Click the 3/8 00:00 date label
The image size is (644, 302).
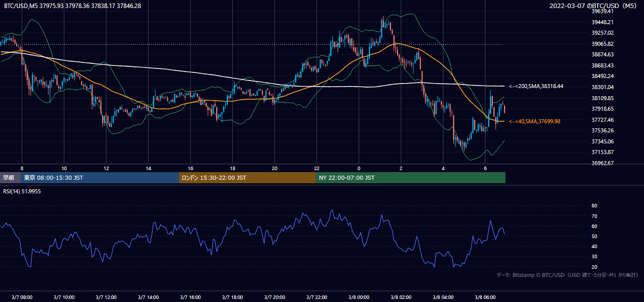pyautogui.click(x=359, y=297)
